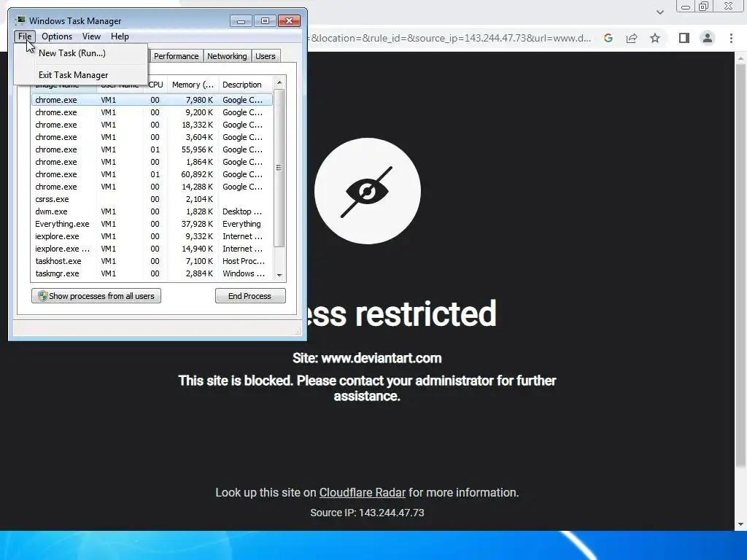Select chrome.exe row with 7,980 K memory
Screen dimensions: 747x560
point(152,100)
